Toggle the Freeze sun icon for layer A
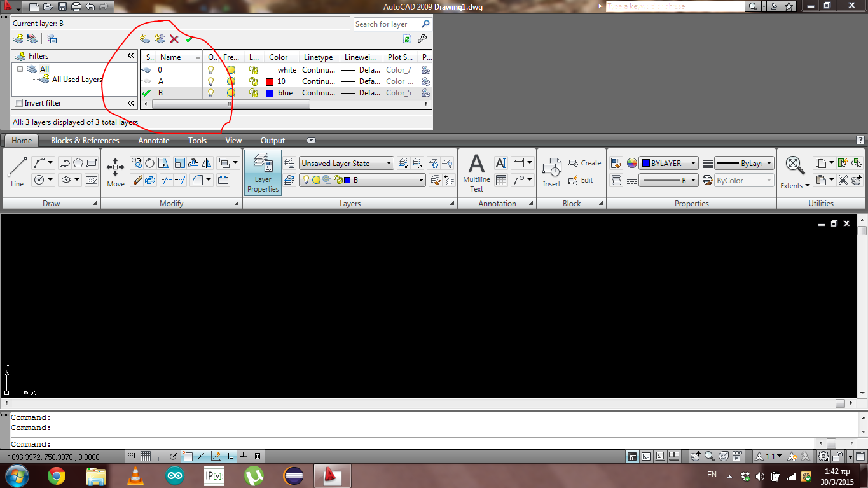Image resolution: width=868 pixels, height=488 pixels. click(231, 81)
